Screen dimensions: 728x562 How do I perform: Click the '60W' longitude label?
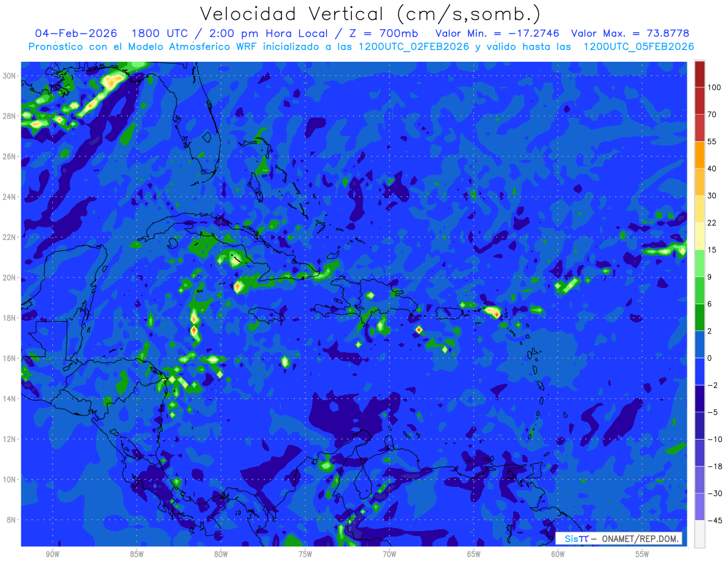[x=558, y=555]
